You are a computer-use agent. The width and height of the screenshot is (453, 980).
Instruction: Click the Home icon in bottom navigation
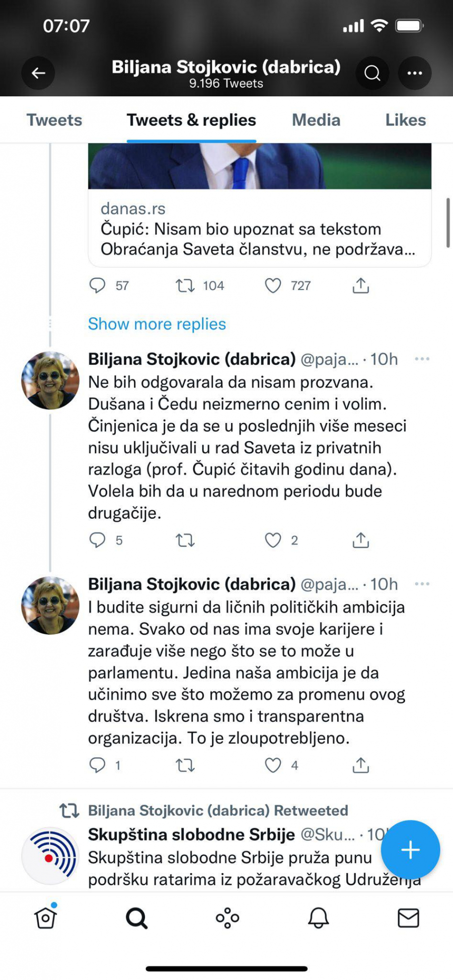tap(45, 918)
